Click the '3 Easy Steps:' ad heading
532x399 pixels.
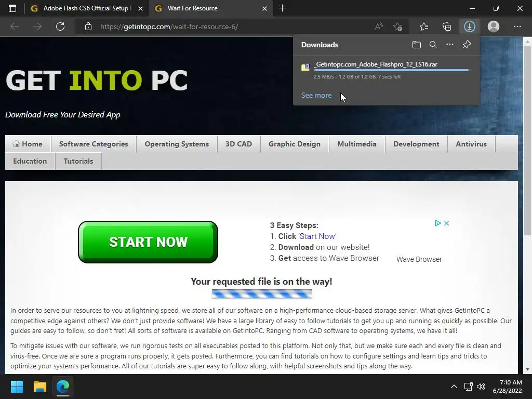(x=294, y=225)
